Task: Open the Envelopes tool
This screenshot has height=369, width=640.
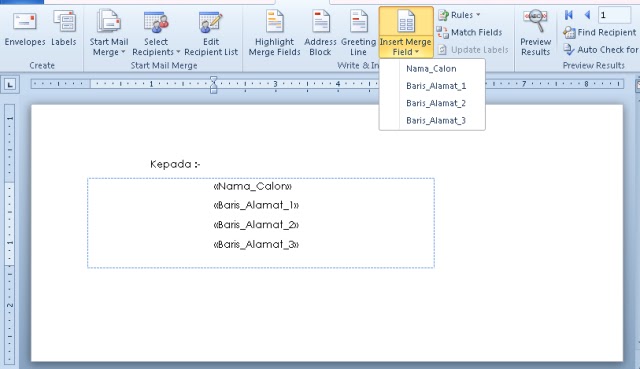Action: 25,29
